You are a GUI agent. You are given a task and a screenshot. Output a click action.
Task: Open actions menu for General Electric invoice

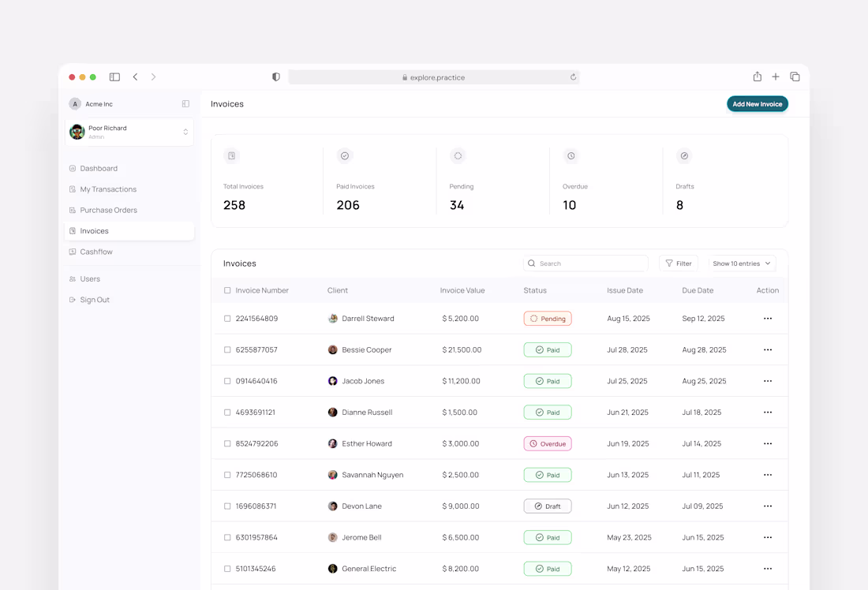(767, 569)
